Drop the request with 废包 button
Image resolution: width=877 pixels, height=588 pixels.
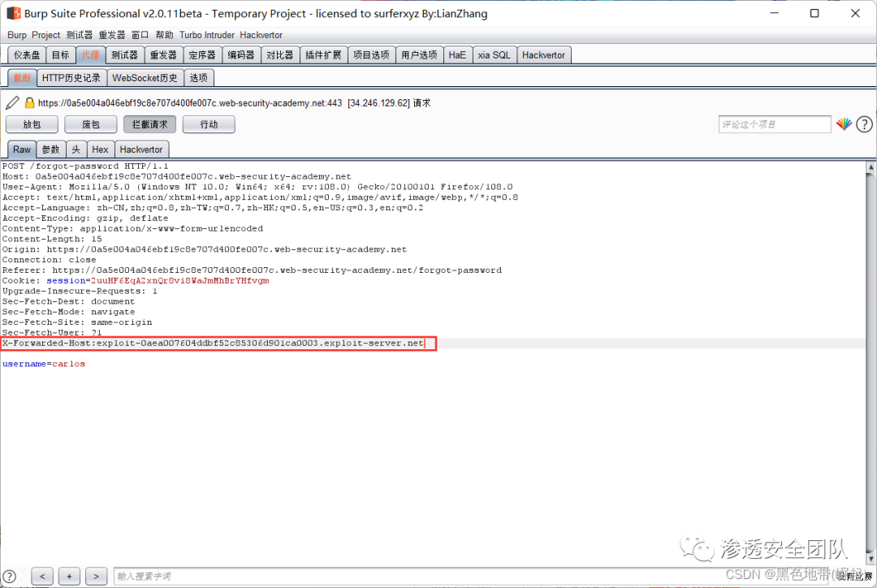[x=91, y=124]
